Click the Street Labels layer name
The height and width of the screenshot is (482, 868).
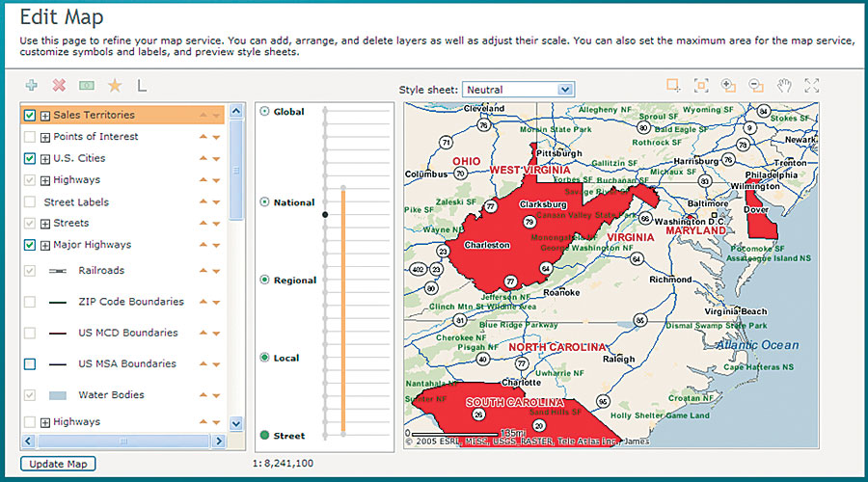coord(76,202)
